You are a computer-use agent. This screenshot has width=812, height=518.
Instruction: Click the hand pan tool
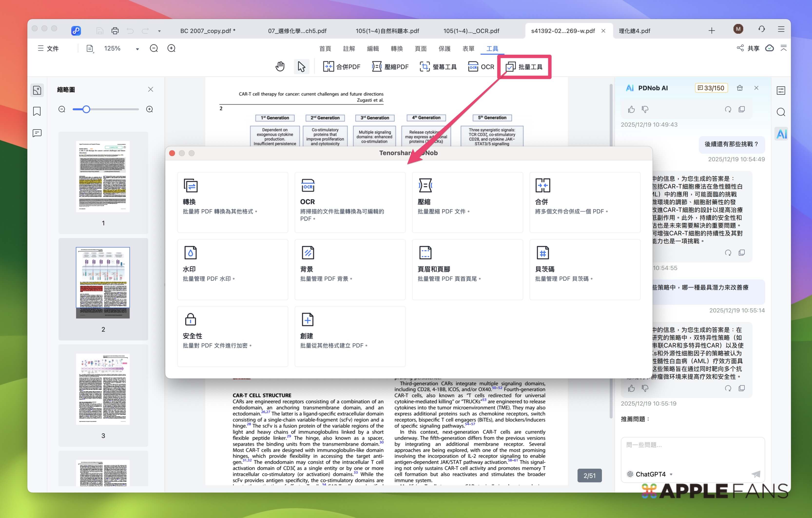click(x=280, y=67)
